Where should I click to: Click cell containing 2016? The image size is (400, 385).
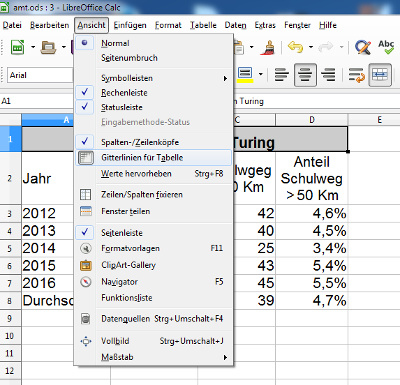pyautogui.click(x=48, y=283)
